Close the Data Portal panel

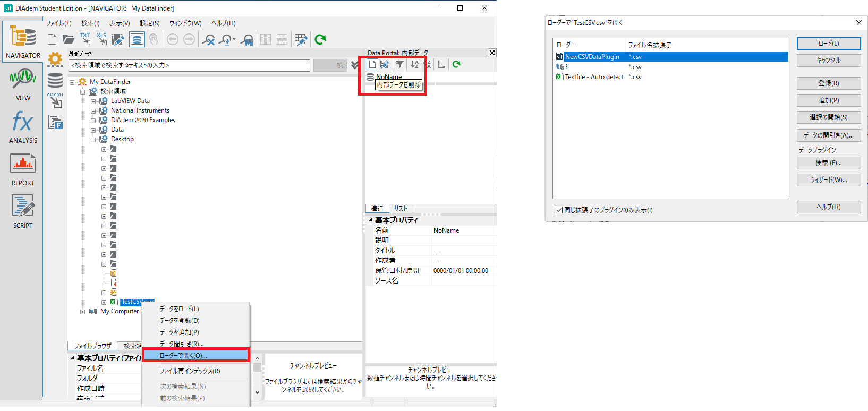tap(492, 53)
